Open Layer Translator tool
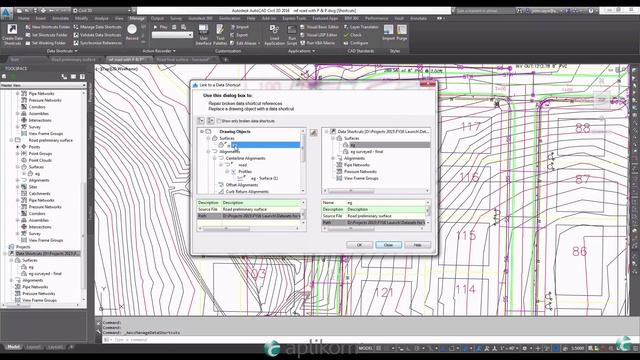This screenshot has height=360, width=640. click(x=361, y=27)
